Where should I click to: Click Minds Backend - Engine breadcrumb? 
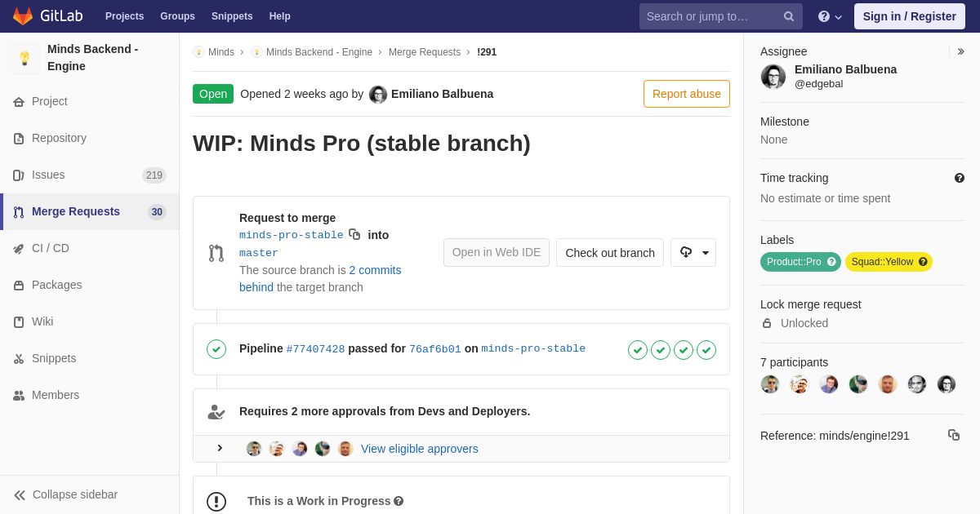[x=319, y=52]
